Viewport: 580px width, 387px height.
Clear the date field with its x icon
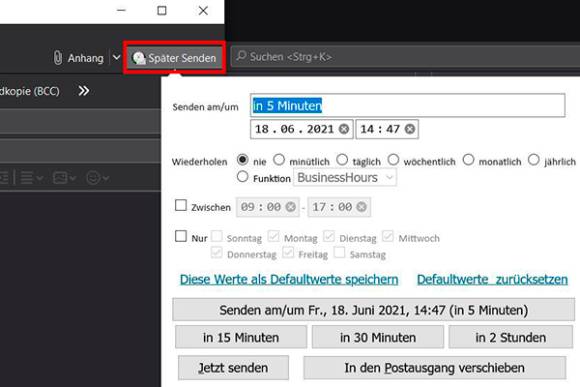click(x=344, y=129)
